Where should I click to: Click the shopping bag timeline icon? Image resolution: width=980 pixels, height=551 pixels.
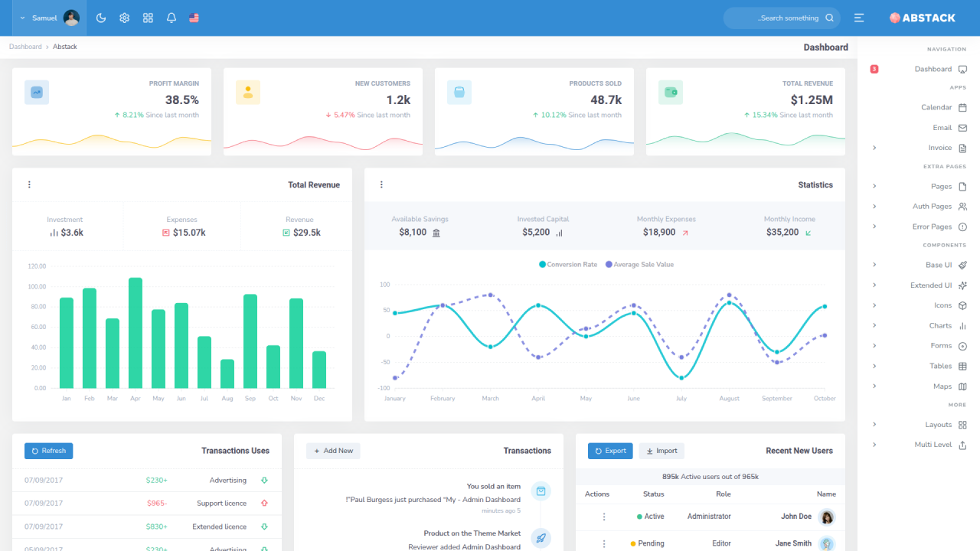tap(541, 491)
